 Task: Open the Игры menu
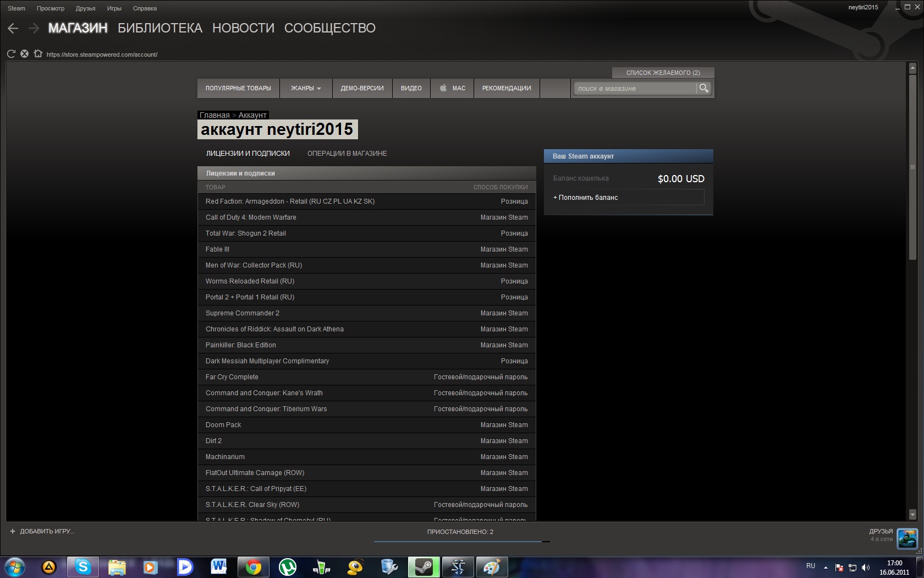pos(114,8)
